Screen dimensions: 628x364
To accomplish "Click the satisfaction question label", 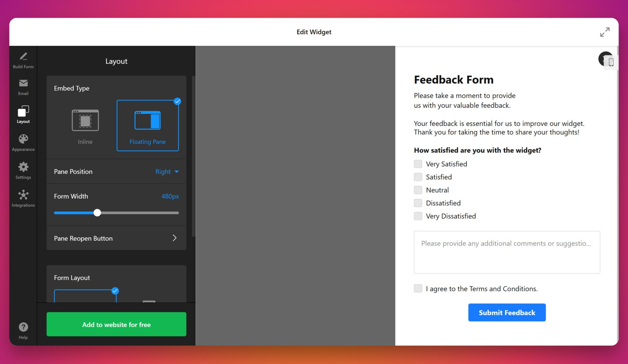I will pyautogui.click(x=477, y=150).
